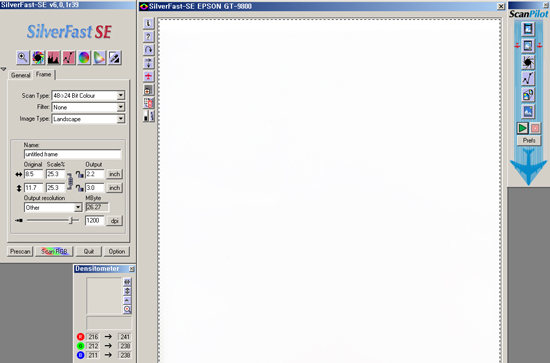Close the Densitometer panel
The image size is (550, 363).
pyautogui.click(x=132, y=269)
